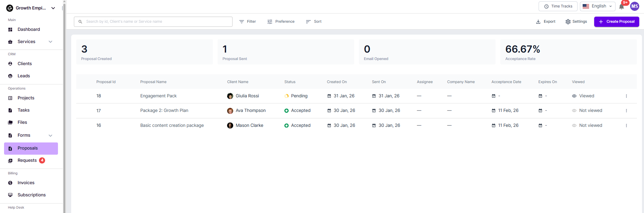Click the Export download icon
Viewport: 644px width, 213px height.
click(x=538, y=22)
